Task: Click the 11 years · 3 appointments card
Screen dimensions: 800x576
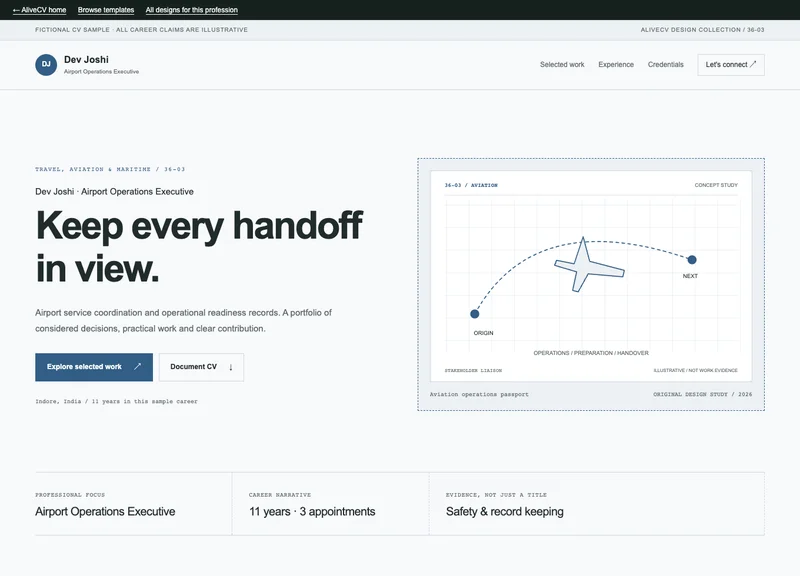Action: [x=331, y=504]
